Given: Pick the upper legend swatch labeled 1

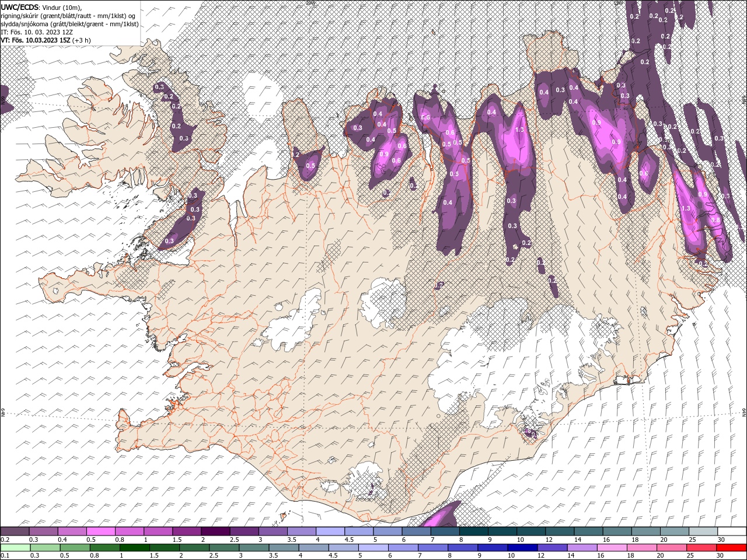Looking at the screenshot, I should point(158,531).
